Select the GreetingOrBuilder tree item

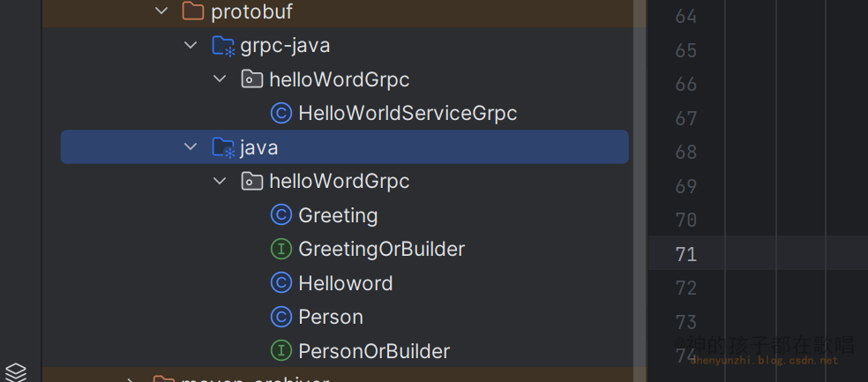(381, 250)
